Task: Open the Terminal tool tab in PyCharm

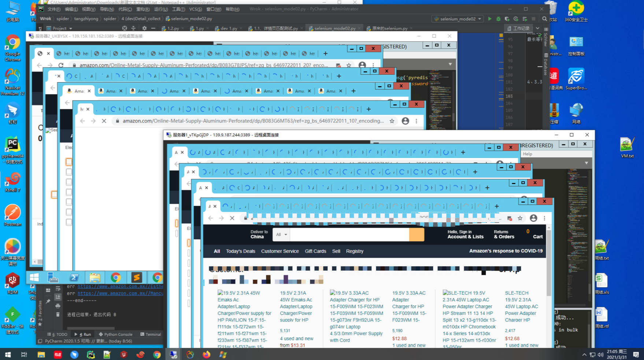Action: coord(151,334)
